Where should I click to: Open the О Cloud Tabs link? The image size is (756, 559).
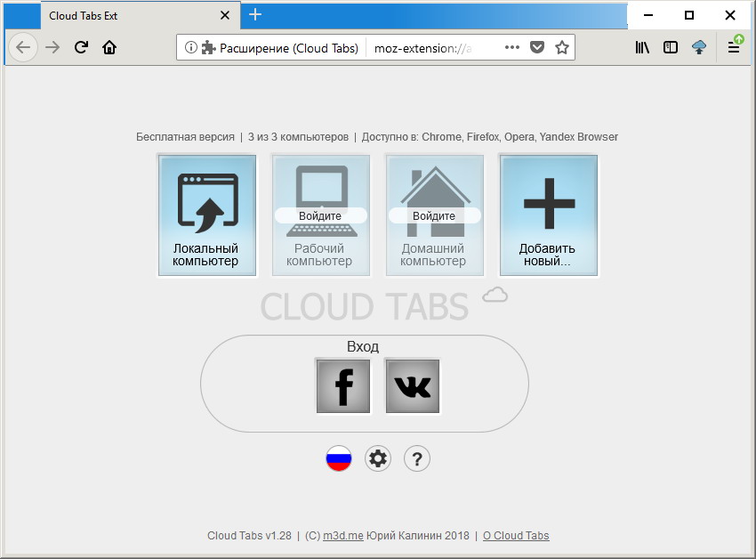click(x=516, y=536)
